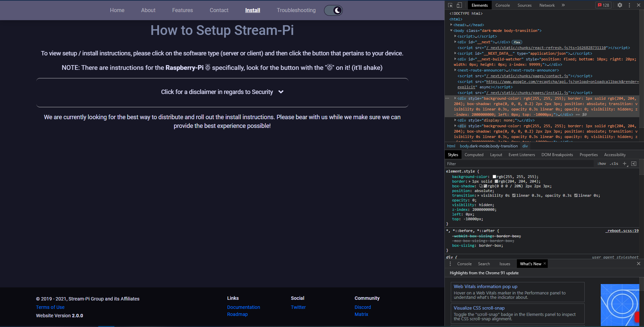Expand the transition shorthand property triangle
Viewport: 644px width, 327px height.
479,195
